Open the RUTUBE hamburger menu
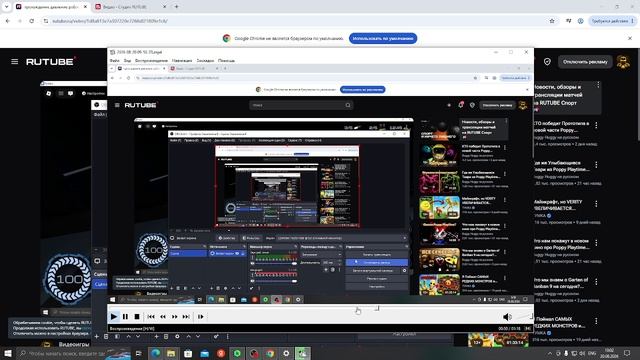Viewport: 640px width, 360px height. 15,62
